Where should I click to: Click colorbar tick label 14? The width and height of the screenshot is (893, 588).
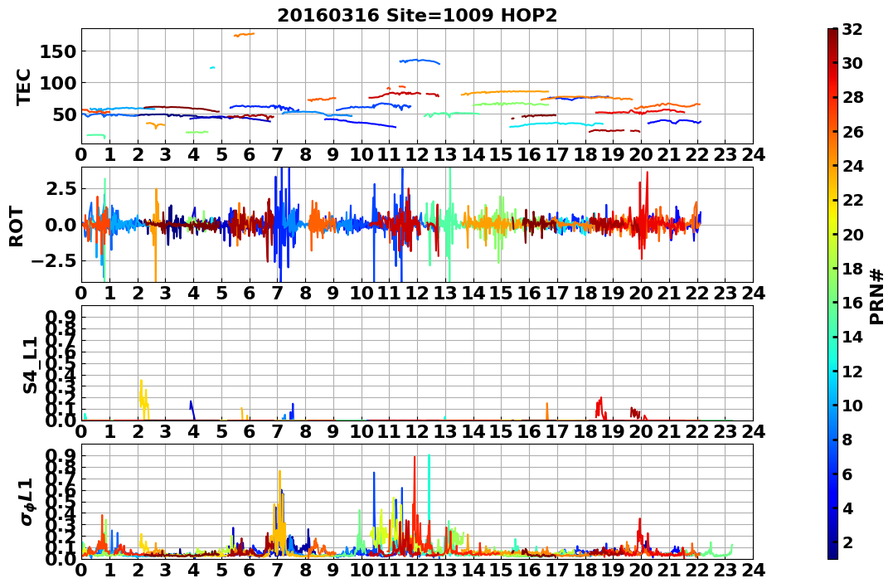click(x=852, y=337)
